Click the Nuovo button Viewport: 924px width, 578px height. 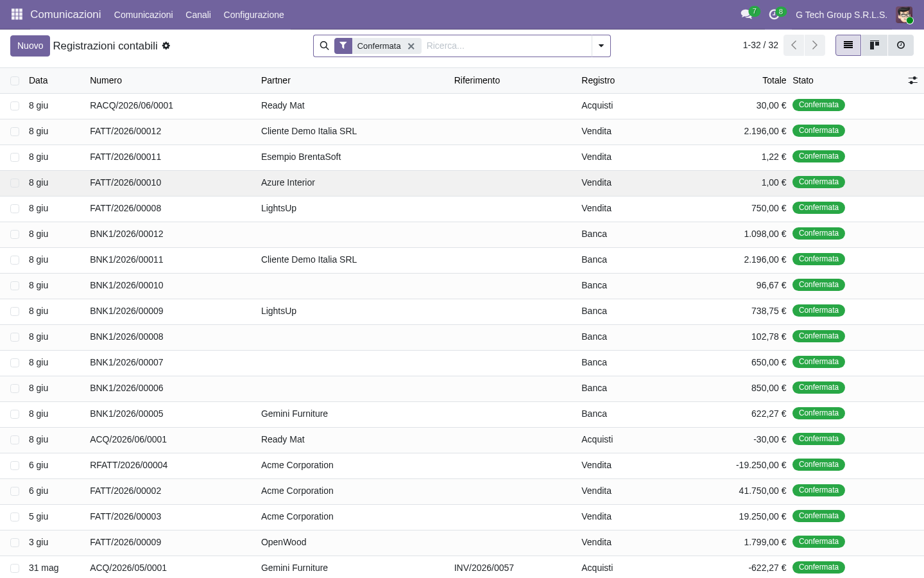[30, 46]
